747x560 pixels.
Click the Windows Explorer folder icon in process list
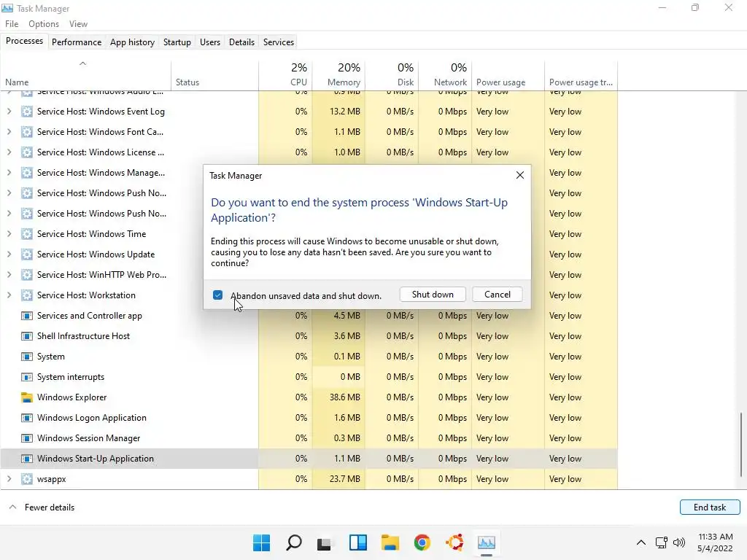(x=27, y=397)
